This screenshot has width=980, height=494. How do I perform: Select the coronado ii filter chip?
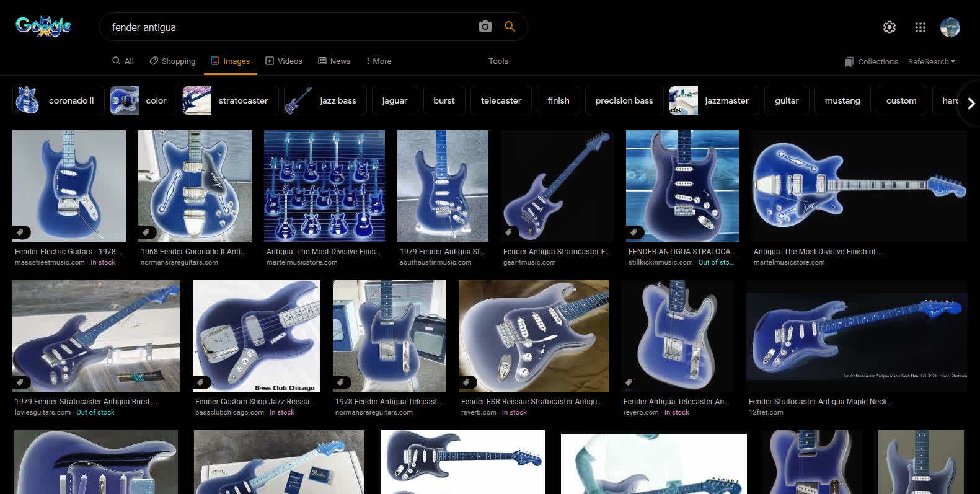pyautogui.click(x=58, y=100)
